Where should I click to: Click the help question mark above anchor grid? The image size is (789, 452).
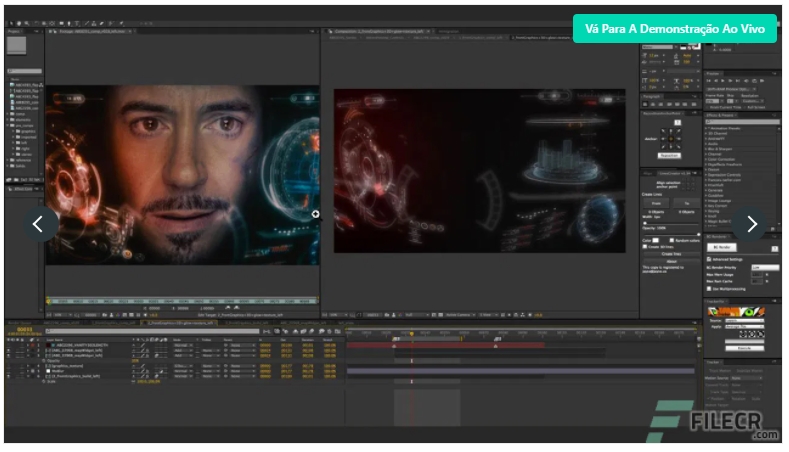click(678, 122)
